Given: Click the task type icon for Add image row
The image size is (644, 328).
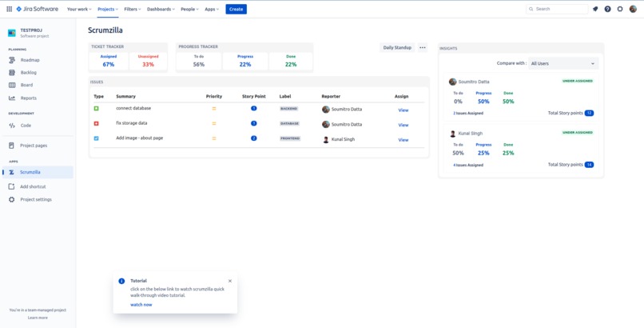Looking at the screenshot, I should (x=96, y=138).
